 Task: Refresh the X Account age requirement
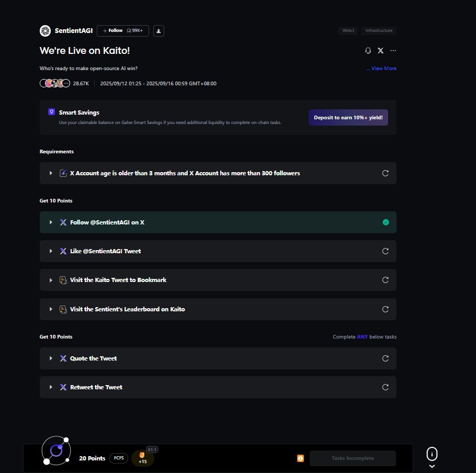[x=385, y=173]
